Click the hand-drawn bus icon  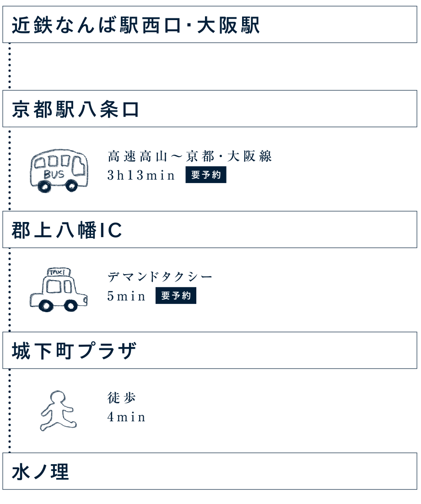59,171
